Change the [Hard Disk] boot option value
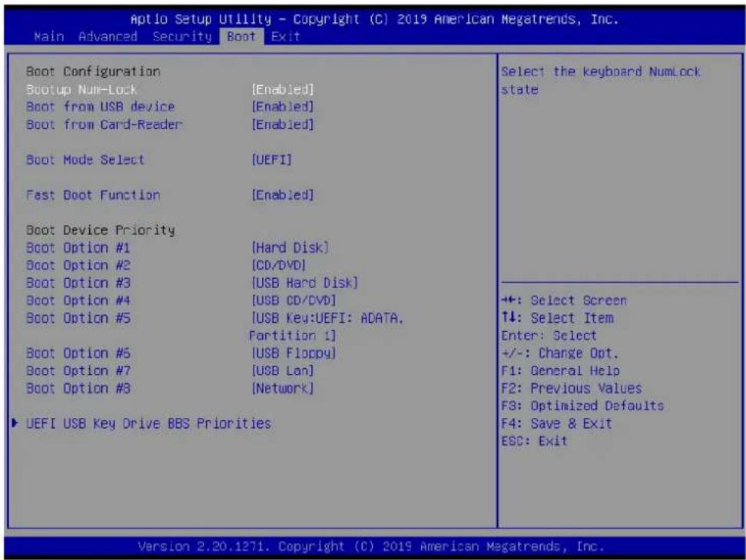 290,247
